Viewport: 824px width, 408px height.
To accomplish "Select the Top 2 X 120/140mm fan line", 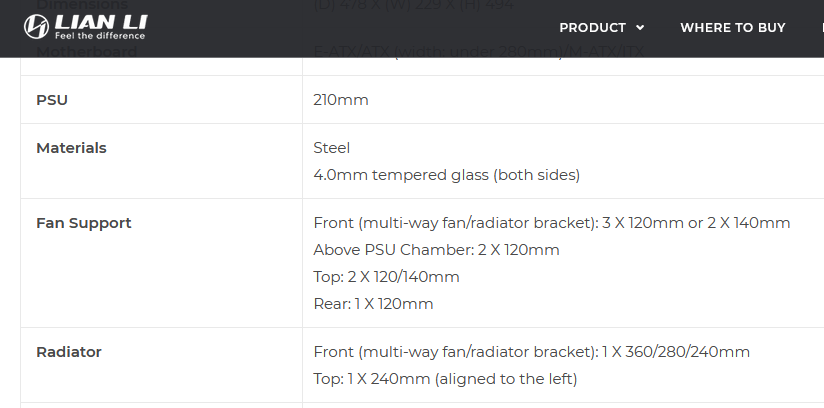I will [386, 277].
